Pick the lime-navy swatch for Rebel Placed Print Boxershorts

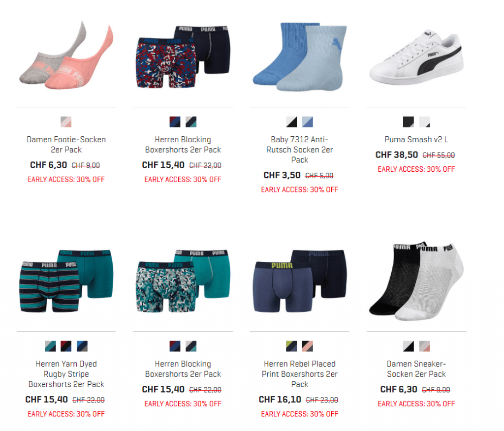(x=291, y=346)
